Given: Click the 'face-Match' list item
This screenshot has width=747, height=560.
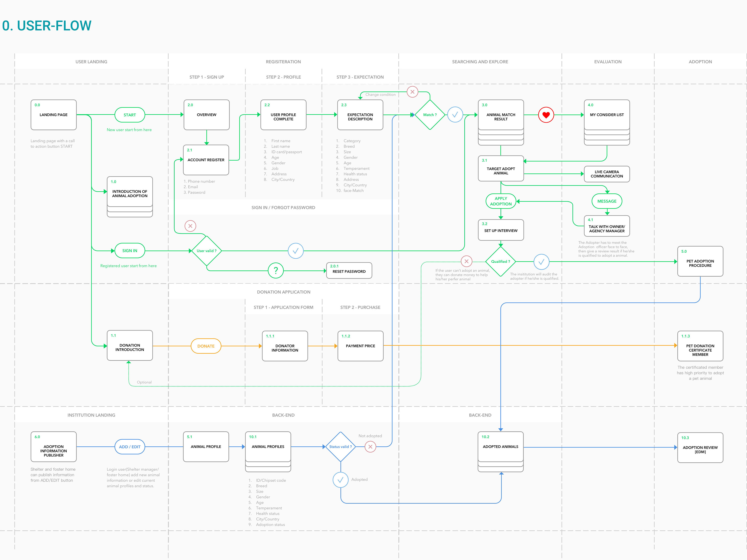Looking at the screenshot, I should [x=354, y=191].
